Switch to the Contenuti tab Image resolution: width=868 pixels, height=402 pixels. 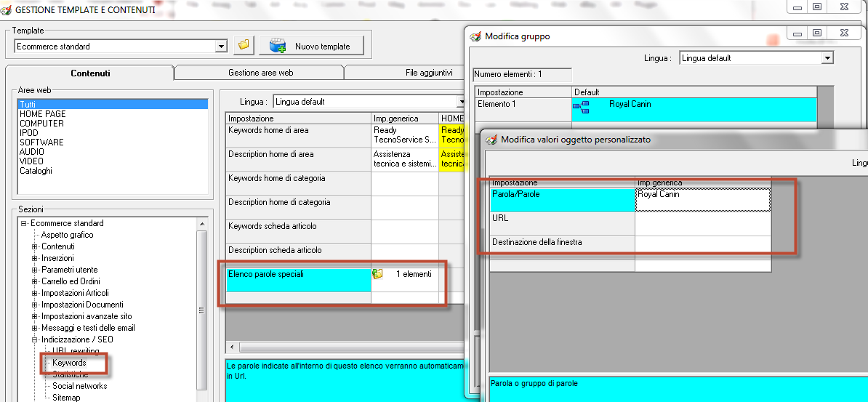pyautogui.click(x=90, y=73)
